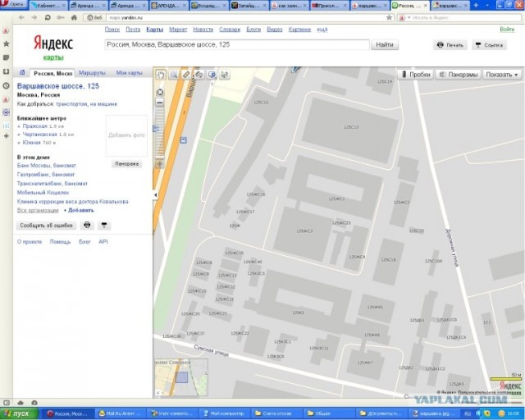Open Газпромбанк, банкомат organization

46,175
